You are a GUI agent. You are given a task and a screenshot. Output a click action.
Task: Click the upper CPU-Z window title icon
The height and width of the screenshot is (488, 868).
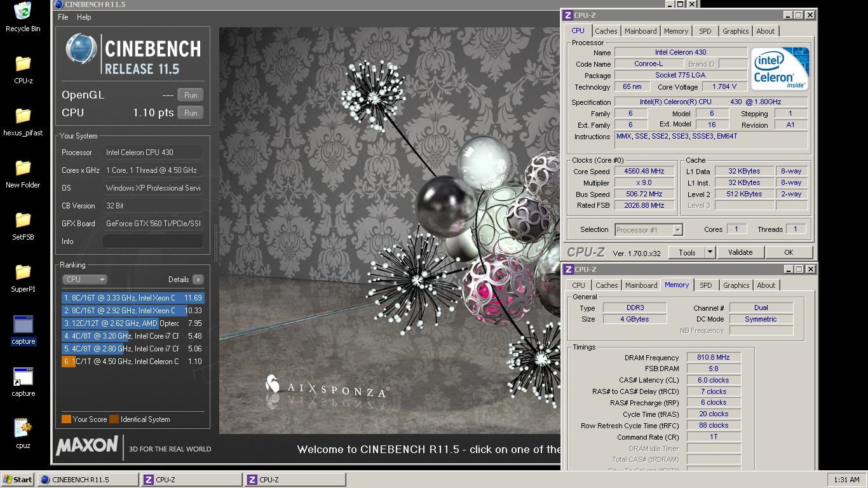[569, 15]
